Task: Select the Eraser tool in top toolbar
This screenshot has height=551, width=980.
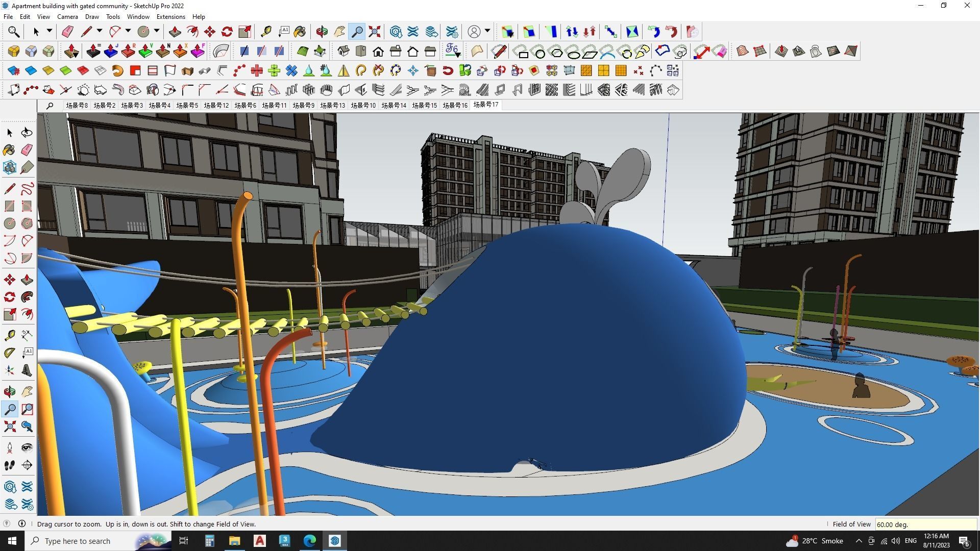Action: tap(67, 32)
